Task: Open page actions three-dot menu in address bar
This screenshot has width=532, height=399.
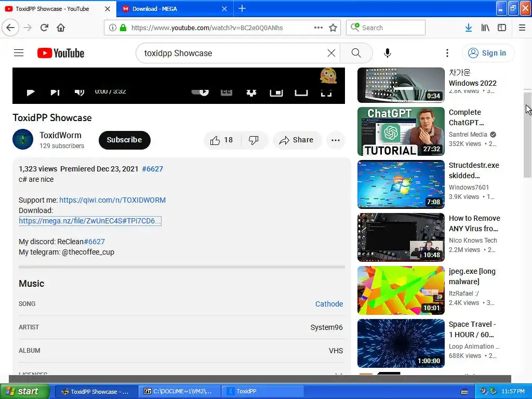Action: coord(318,28)
